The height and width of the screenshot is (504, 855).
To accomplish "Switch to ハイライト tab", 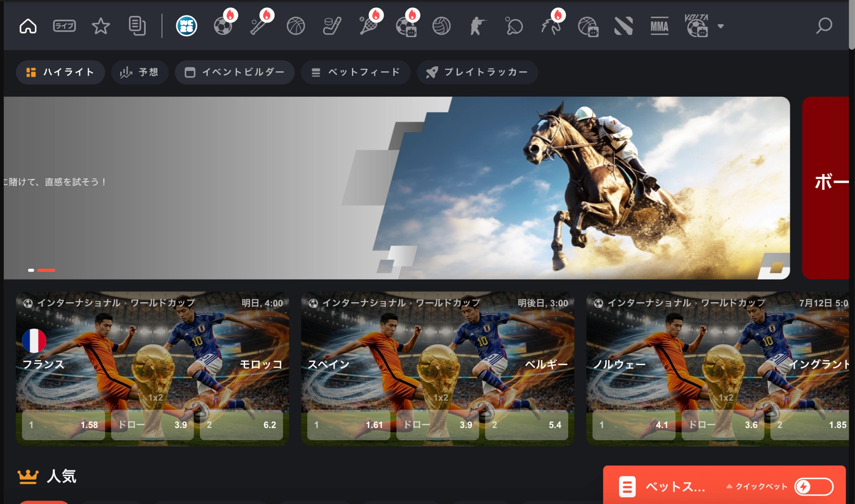I will [60, 72].
